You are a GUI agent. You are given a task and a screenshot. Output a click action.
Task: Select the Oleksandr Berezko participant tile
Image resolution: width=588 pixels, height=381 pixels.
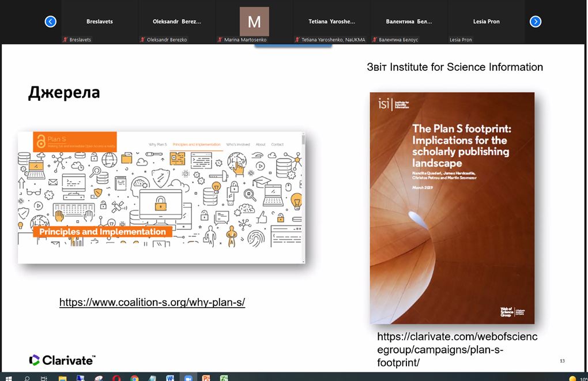click(x=176, y=21)
